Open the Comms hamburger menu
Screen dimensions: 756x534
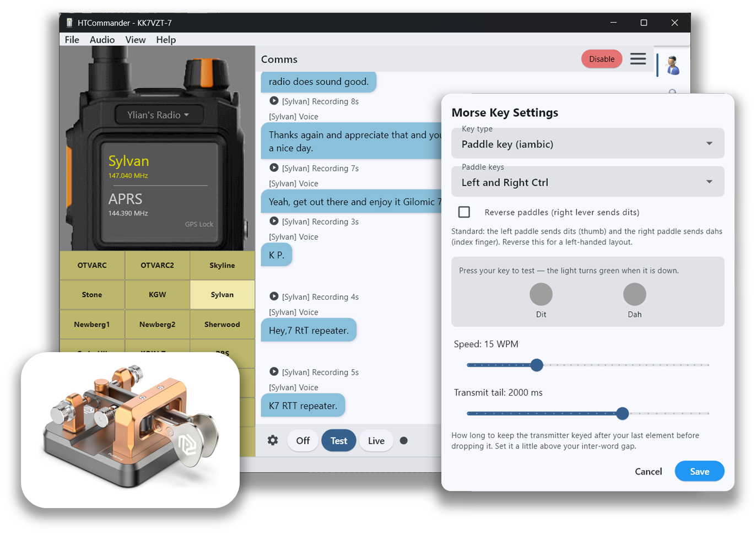click(x=638, y=58)
